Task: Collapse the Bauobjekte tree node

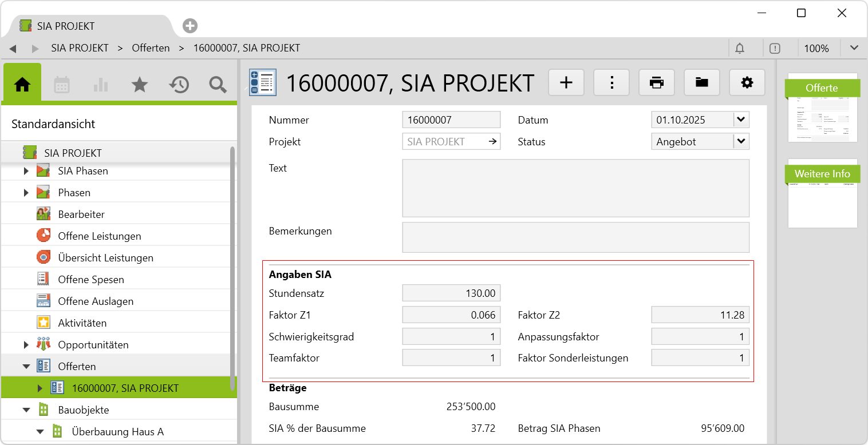Action: coord(26,410)
